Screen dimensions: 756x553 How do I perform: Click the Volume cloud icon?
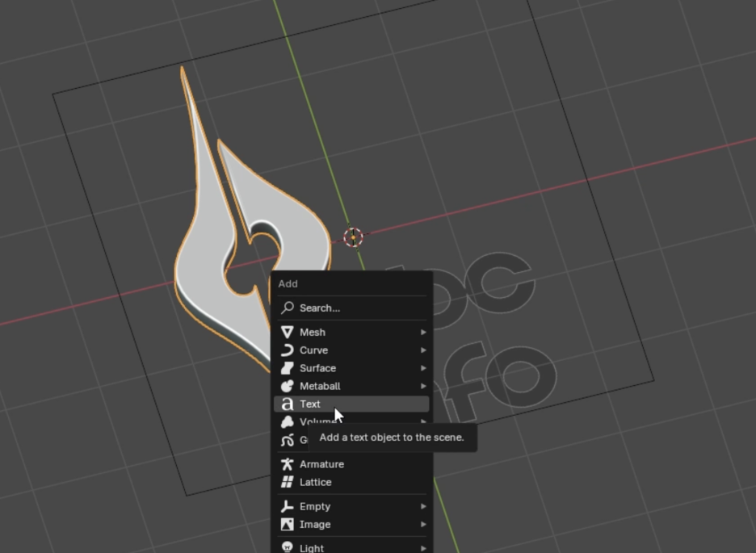point(288,422)
